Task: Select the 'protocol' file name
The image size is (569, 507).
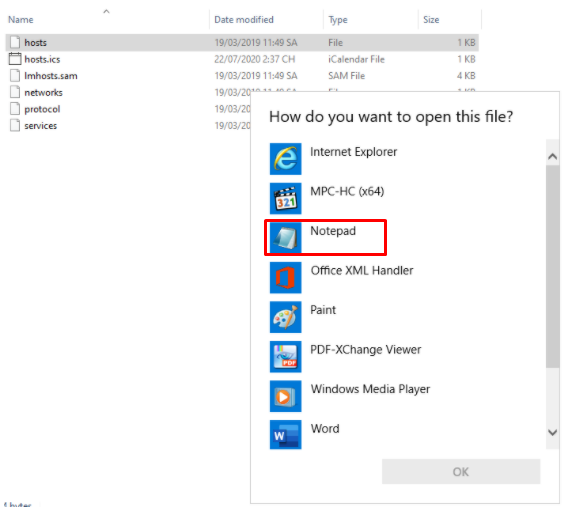Action: coord(42,109)
